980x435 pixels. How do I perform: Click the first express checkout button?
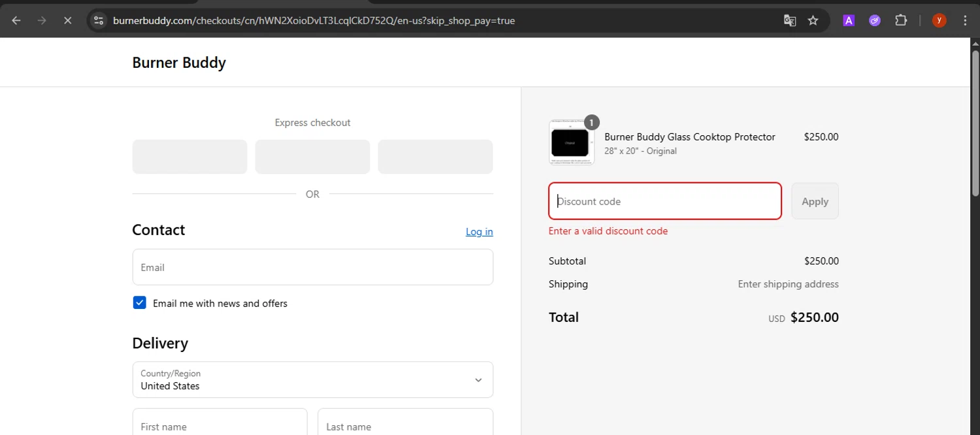tap(189, 157)
